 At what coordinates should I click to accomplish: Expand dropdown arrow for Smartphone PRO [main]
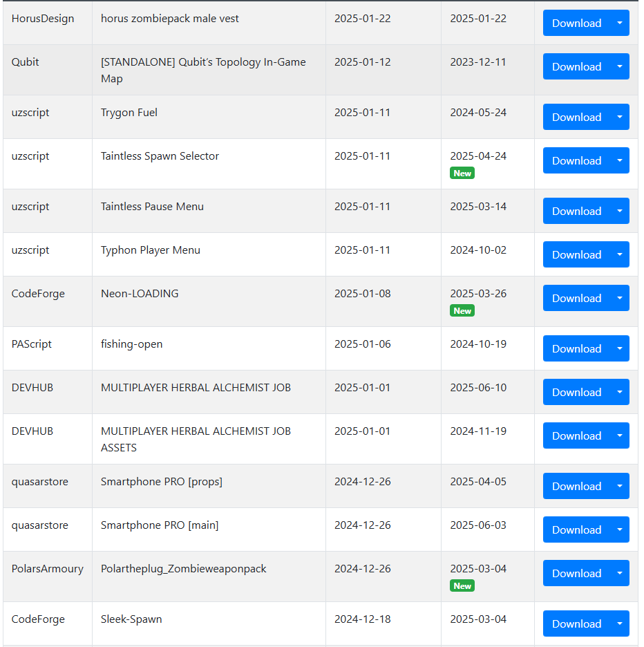620,529
